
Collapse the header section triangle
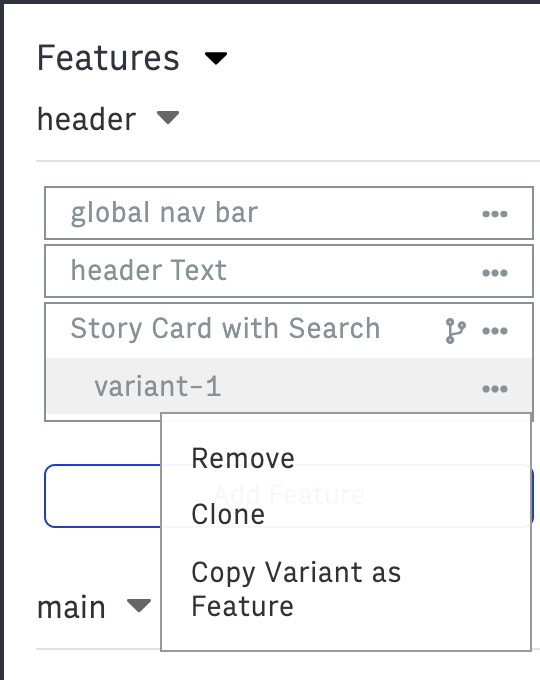point(168,118)
